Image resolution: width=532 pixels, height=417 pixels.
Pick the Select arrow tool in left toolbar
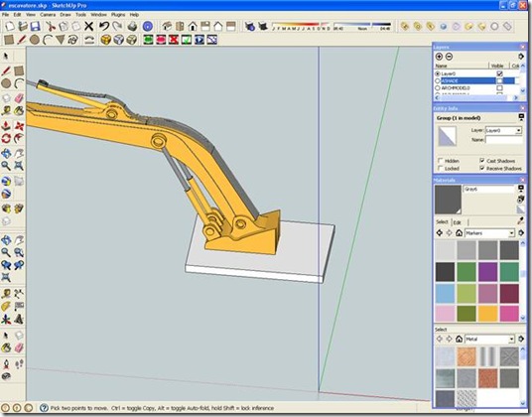coord(6,56)
